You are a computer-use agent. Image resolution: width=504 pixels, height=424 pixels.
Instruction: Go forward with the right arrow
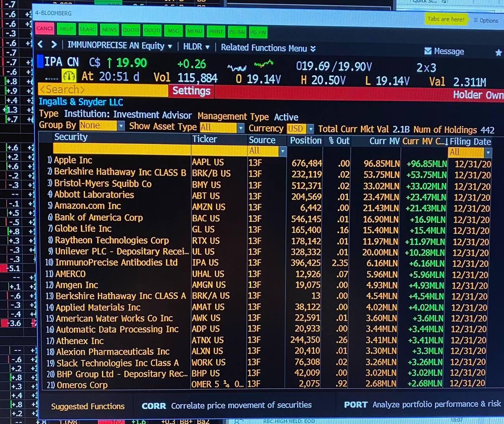coord(54,45)
